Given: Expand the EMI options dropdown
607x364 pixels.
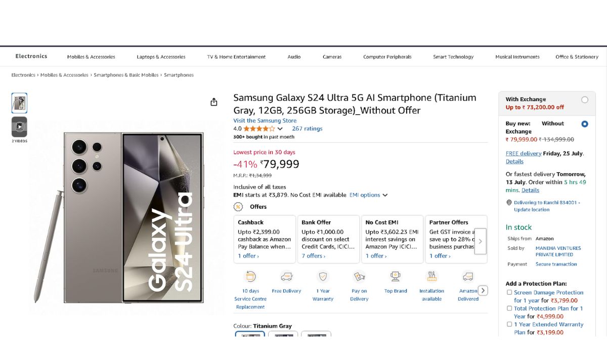Looking at the screenshot, I should click(x=368, y=195).
